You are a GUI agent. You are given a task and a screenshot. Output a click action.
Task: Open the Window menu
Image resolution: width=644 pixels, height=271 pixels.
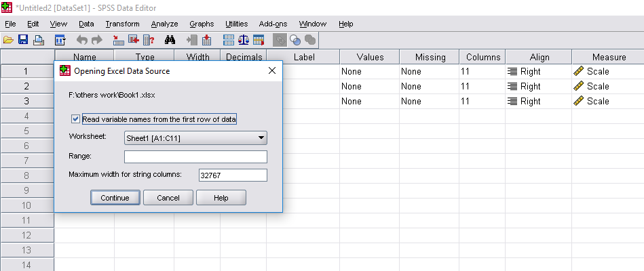tap(313, 24)
